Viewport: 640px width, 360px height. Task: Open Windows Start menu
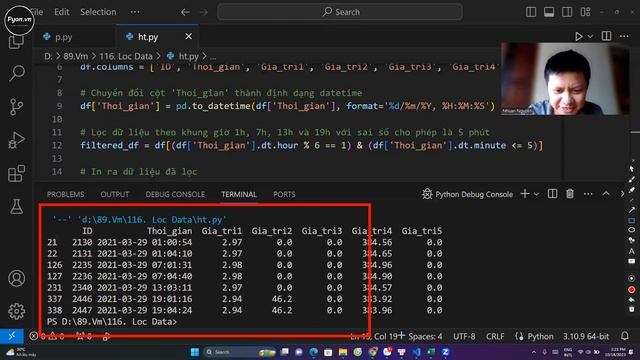click(195, 352)
